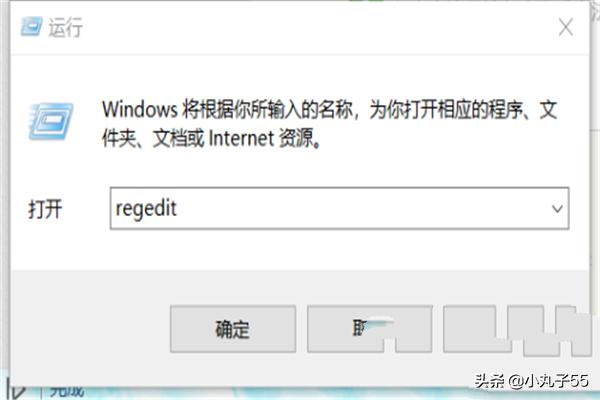Click the 资源 text ending the description
Viewport: 600px width, 400px height.
click(296, 138)
